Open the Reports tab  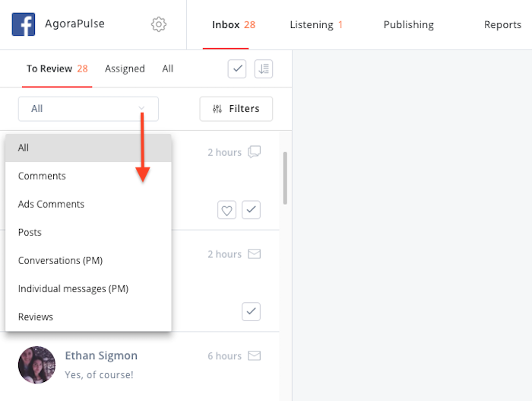pyautogui.click(x=502, y=25)
